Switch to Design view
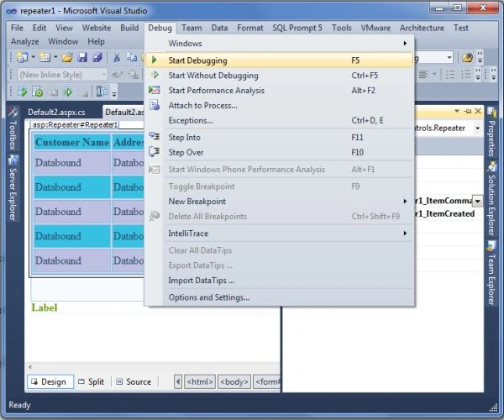Screen dimensions: 504x420 pos(50,381)
